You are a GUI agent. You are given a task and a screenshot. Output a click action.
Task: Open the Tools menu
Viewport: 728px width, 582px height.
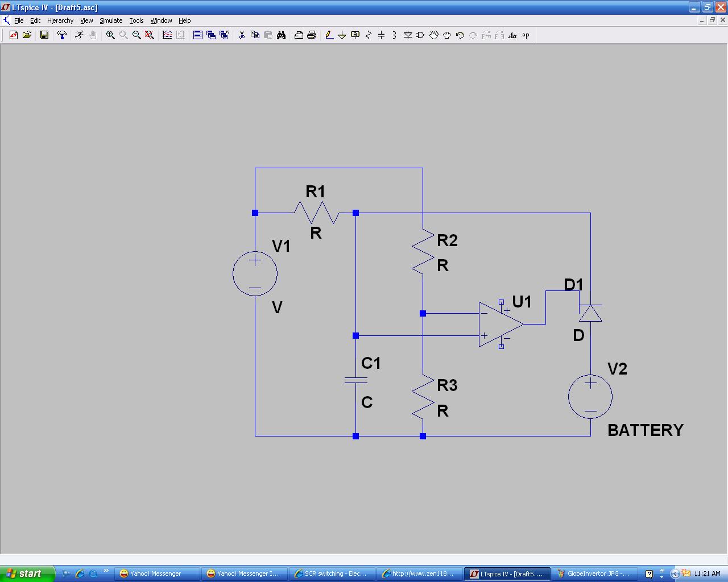[136, 20]
